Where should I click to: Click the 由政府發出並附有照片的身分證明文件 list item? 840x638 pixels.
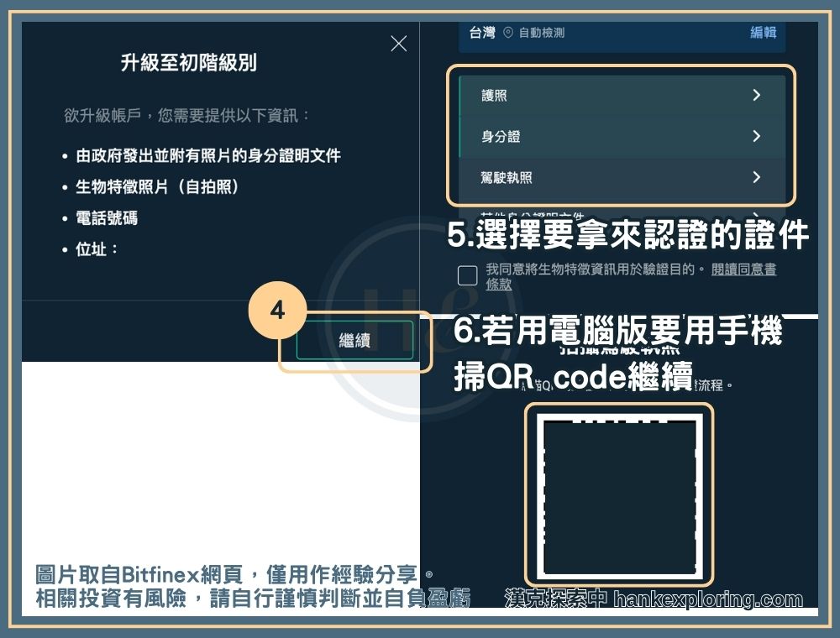coord(208,156)
